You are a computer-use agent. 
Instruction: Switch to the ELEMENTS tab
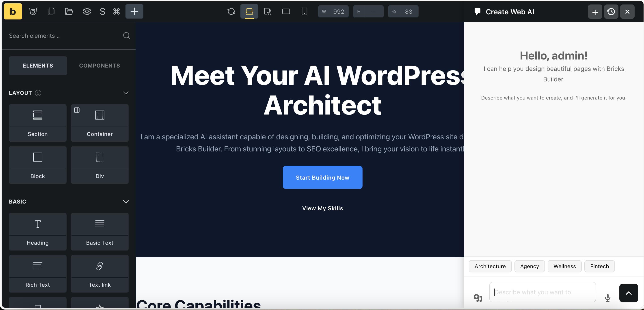click(x=38, y=66)
